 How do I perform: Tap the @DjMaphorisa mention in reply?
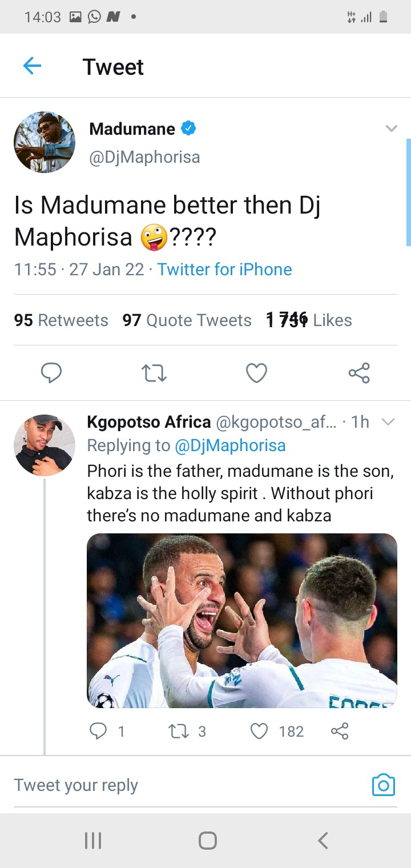(230, 445)
